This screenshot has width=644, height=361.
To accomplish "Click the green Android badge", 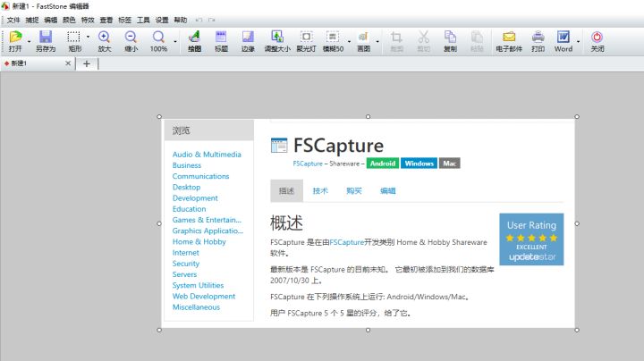I will click(383, 164).
